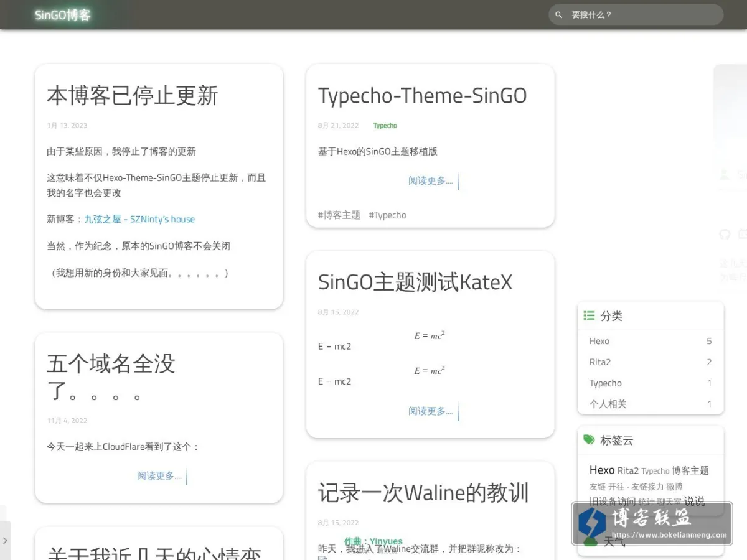Click the faded GitHub icon

pos(724,235)
